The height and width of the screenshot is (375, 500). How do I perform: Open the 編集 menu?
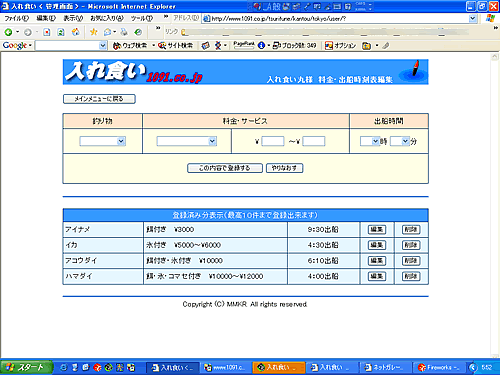46,18
